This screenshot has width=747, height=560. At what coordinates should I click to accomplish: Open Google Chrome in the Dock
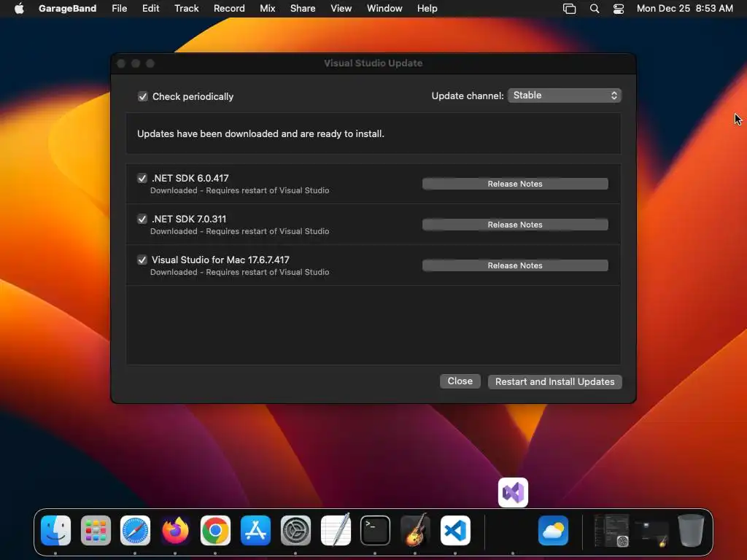[x=215, y=530]
